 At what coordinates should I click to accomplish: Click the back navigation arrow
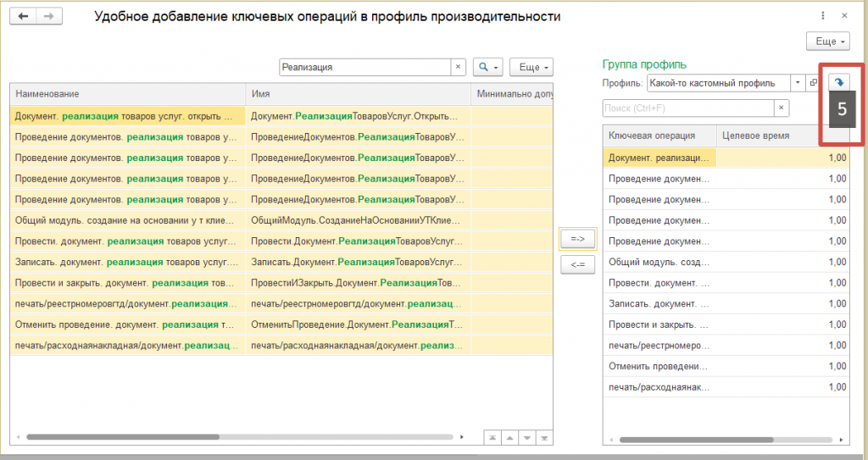(23, 17)
